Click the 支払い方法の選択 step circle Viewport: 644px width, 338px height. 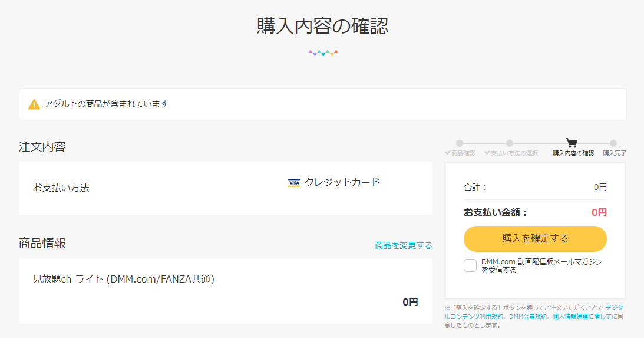tap(510, 143)
